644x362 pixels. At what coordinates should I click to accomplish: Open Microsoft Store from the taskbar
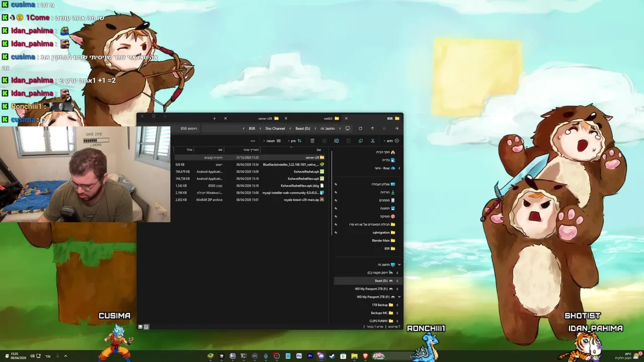tap(343, 356)
